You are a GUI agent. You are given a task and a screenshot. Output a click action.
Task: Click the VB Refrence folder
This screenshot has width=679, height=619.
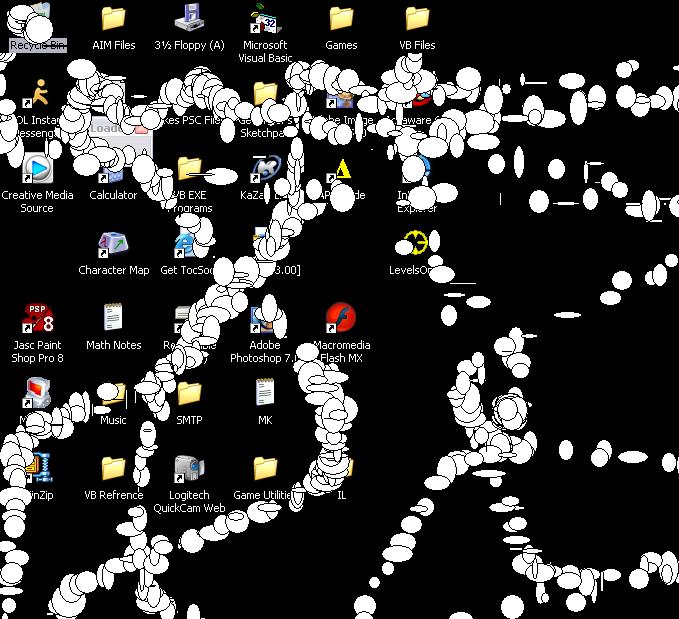pyautogui.click(x=113, y=469)
